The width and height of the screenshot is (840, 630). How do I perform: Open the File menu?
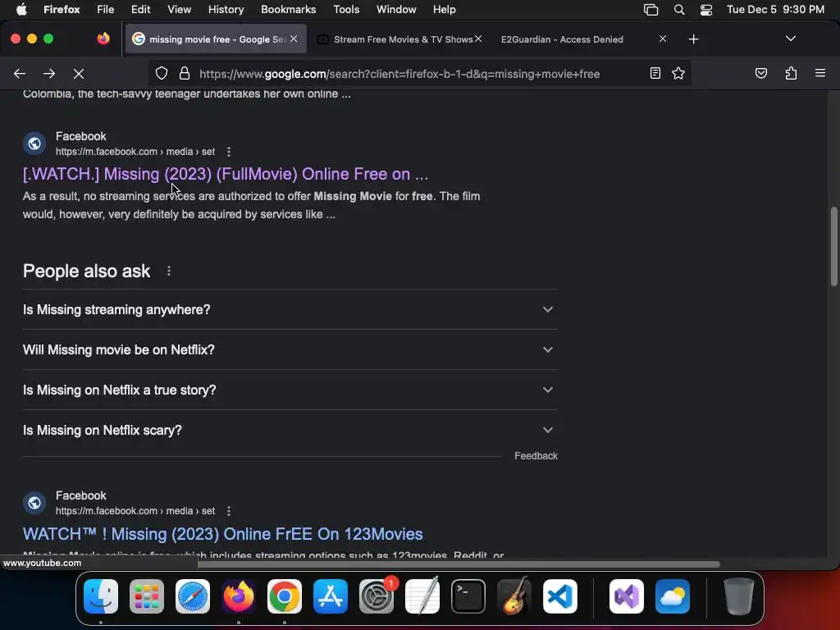click(x=106, y=9)
